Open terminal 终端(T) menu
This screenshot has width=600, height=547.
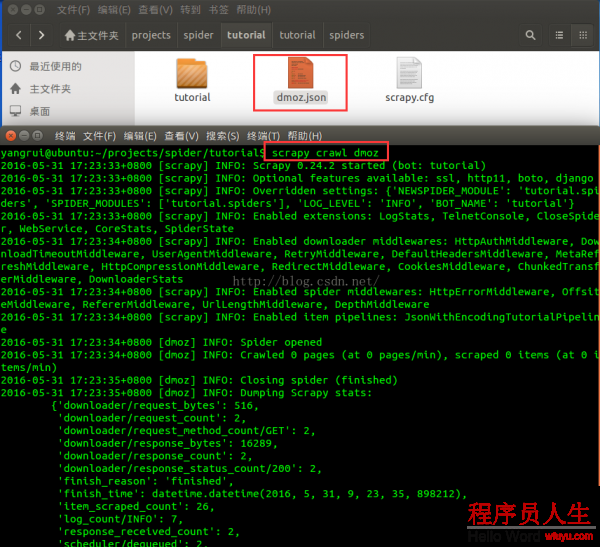point(263,136)
